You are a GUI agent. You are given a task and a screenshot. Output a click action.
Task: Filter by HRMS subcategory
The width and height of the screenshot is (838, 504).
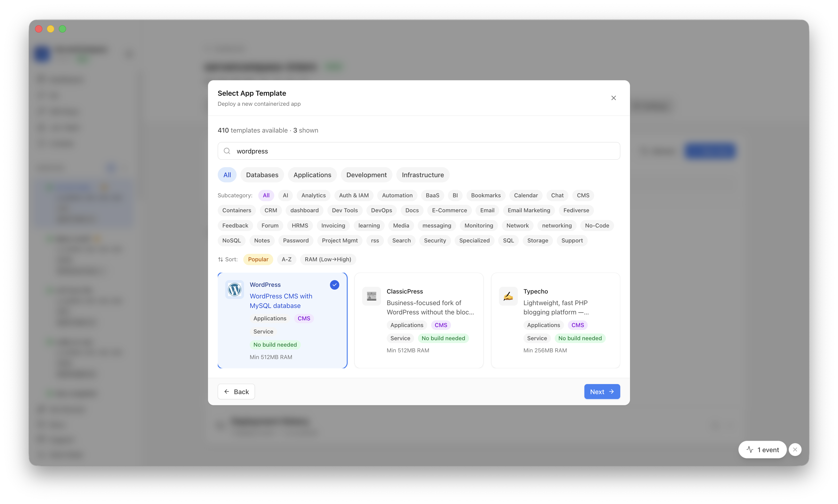coord(300,225)
